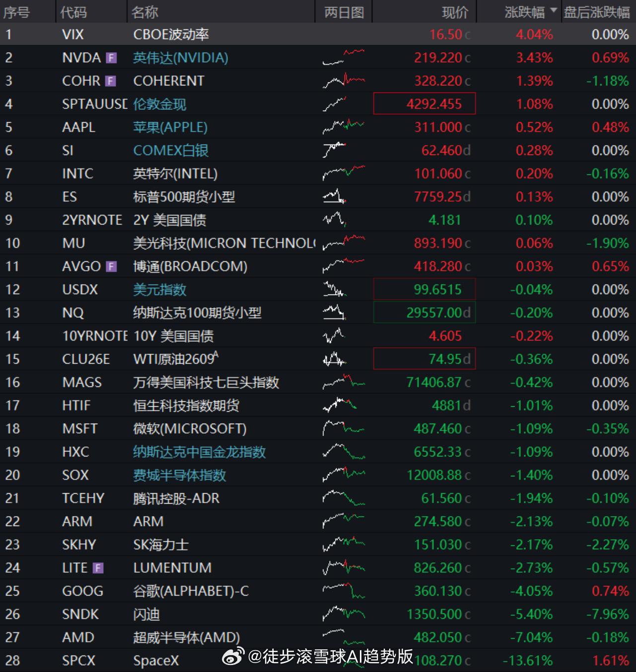
Task: Sort by 盘后涨跌幅 column header
Action: coord(597,12)
